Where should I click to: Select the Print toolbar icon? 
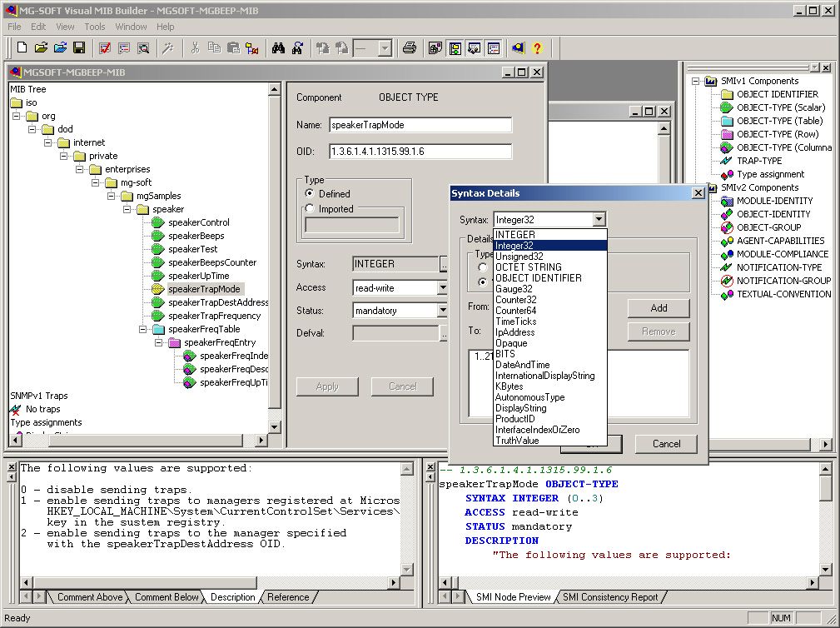[x=408, y=47]
